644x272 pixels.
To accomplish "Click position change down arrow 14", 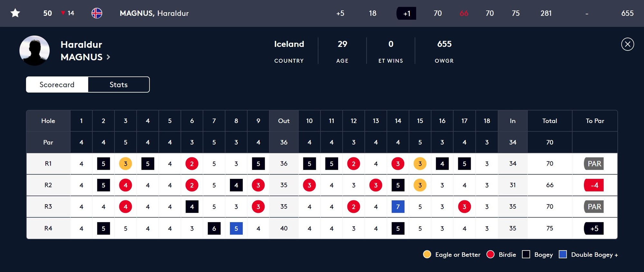I will pos(68,13).
